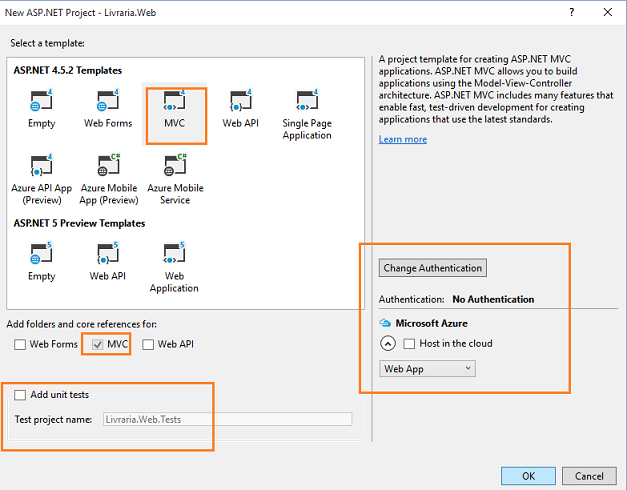Enable Host in the cloud checkbox

click(409, 344)
